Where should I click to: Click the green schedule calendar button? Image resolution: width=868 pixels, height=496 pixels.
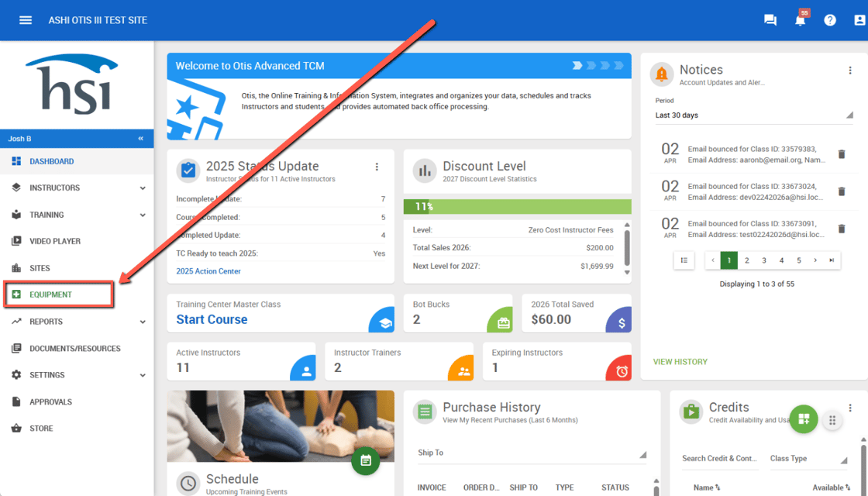366,460
